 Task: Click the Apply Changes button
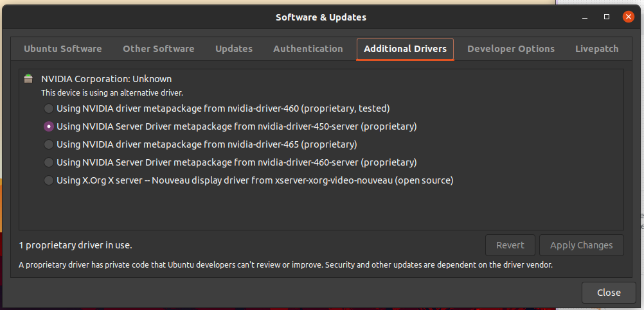[581, 245]
